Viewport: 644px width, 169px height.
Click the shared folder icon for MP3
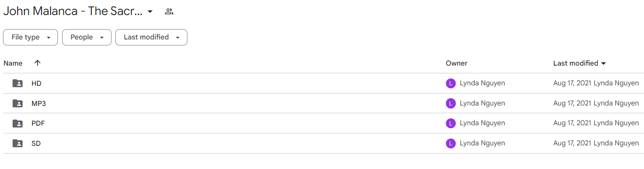(x=18, y=103)
